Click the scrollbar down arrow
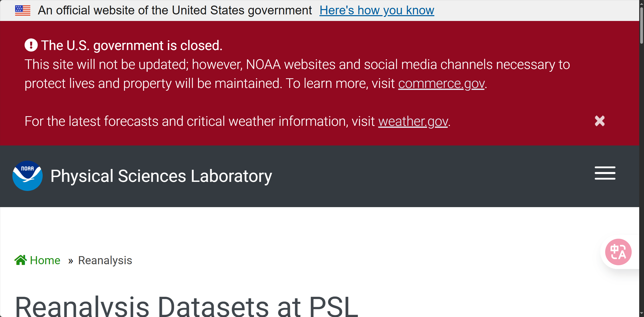 click(641, 314)
